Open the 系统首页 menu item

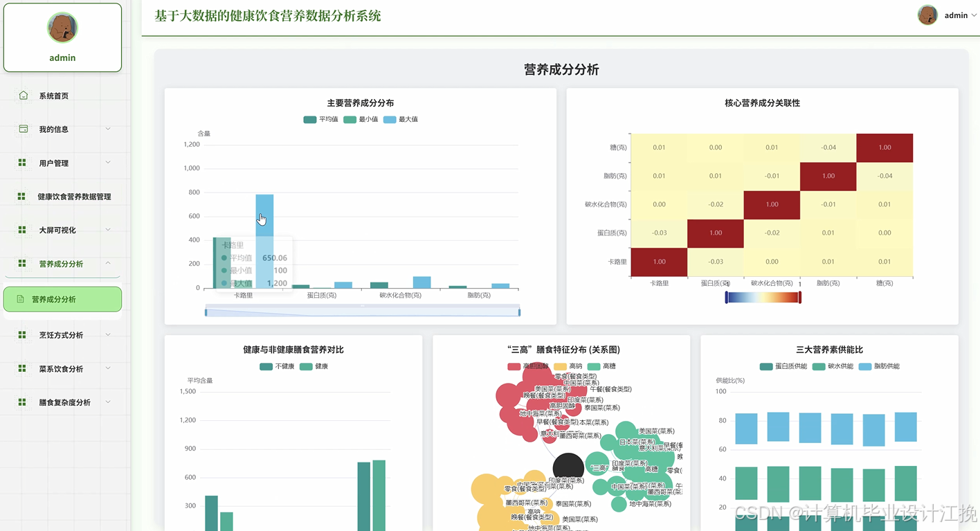click(x=62, y=96)
